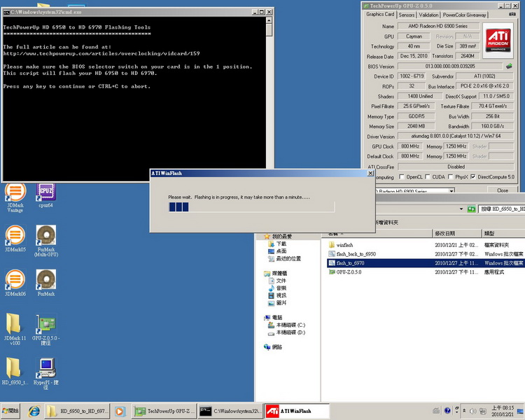Open Internet Explorer from the taskbar
Screen dimensions: 525x420
[x=34, y=411]
